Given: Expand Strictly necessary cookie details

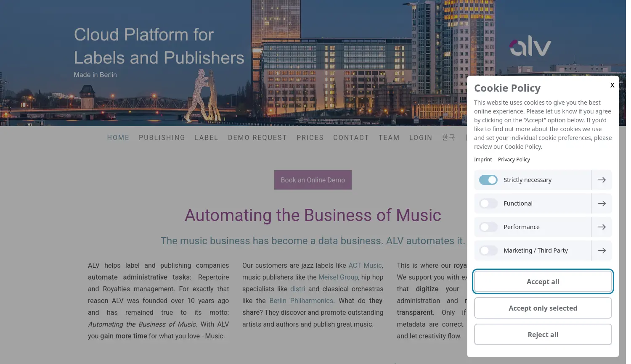Looking at the screenshot, I should (x=602, y=179).
